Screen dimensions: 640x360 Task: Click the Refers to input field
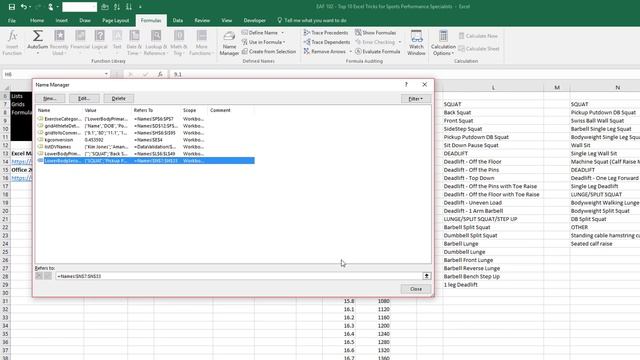[239, 276]
